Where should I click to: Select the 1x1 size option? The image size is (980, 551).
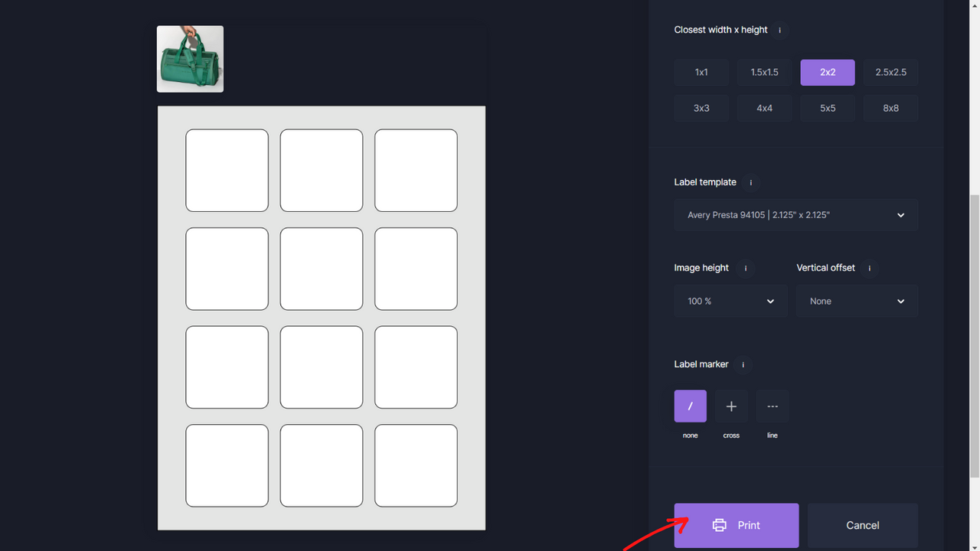click(701, 72)
